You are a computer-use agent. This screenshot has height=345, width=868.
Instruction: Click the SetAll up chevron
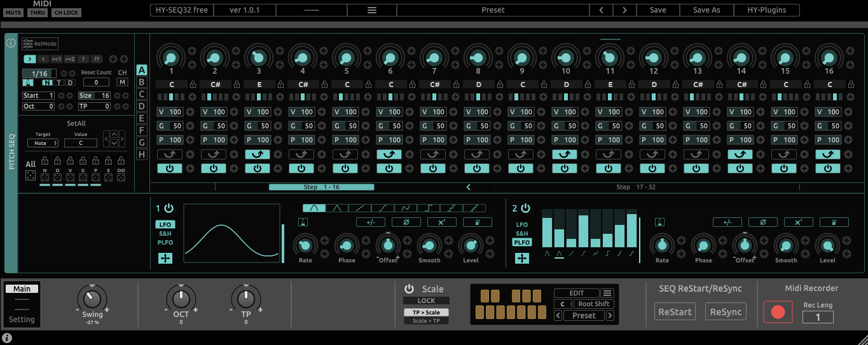pyautogui.click(x=114, y=134)
